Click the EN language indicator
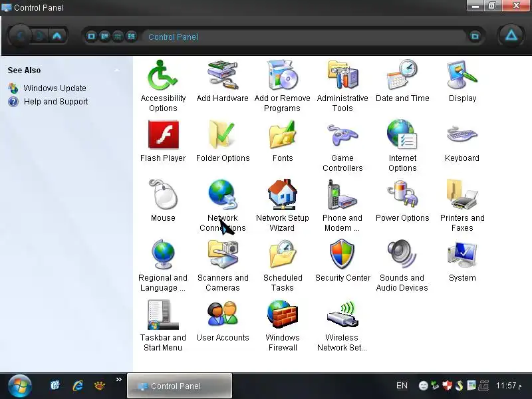 [402, 386]
